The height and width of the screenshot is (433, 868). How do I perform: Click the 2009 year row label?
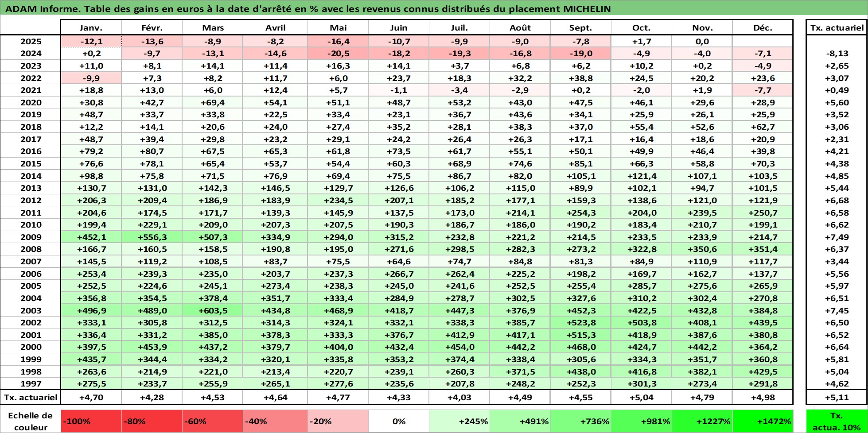31,237
